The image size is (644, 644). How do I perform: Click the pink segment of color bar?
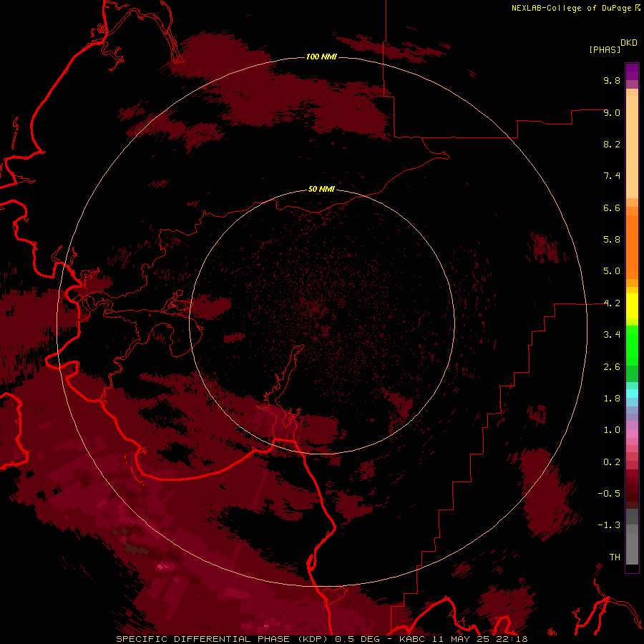click(x=632, y=434)
